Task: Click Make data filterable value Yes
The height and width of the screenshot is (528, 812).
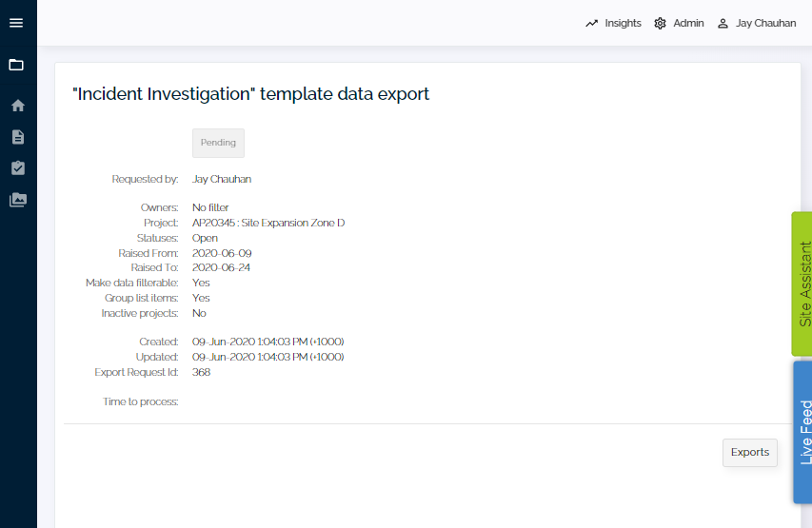Action: click(x=201, y=283)
